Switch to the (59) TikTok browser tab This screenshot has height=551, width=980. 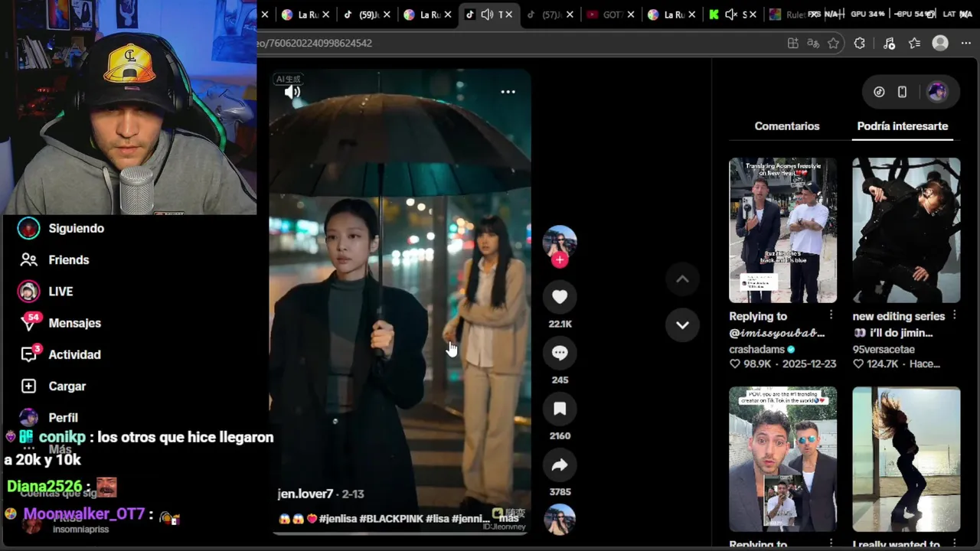(366, 15)
